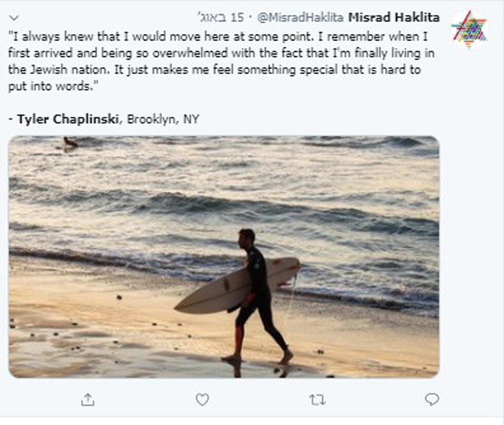Screen dimensions: 504x425
Task: Click the share (upload) icon below the photo
Action: (x=88, y=400)
